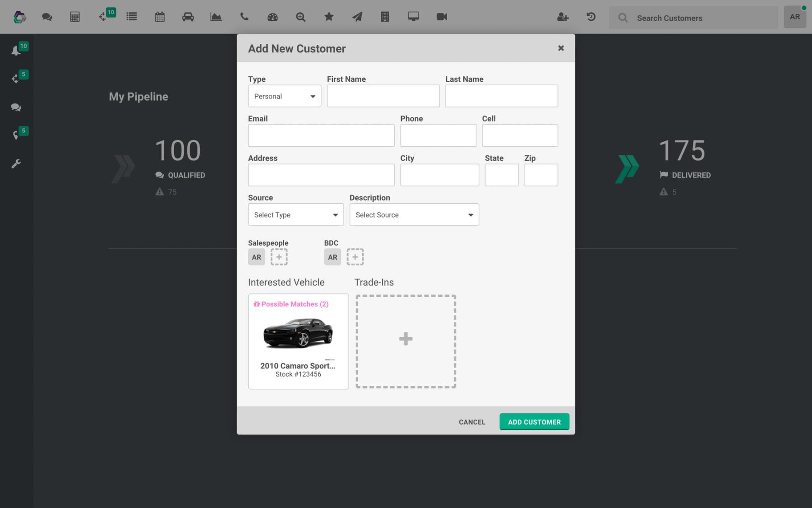This screenshot has height=508, width=812.
Task: Click the Search Customers field
Action: click(693, 18)
